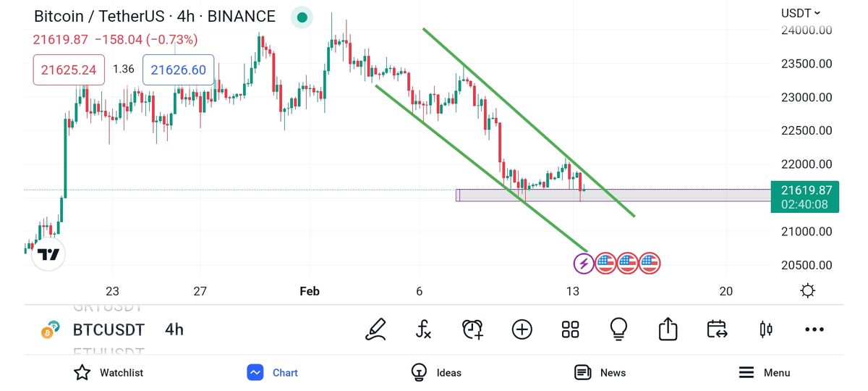Click the purple lightning event marker

(584, 264)
